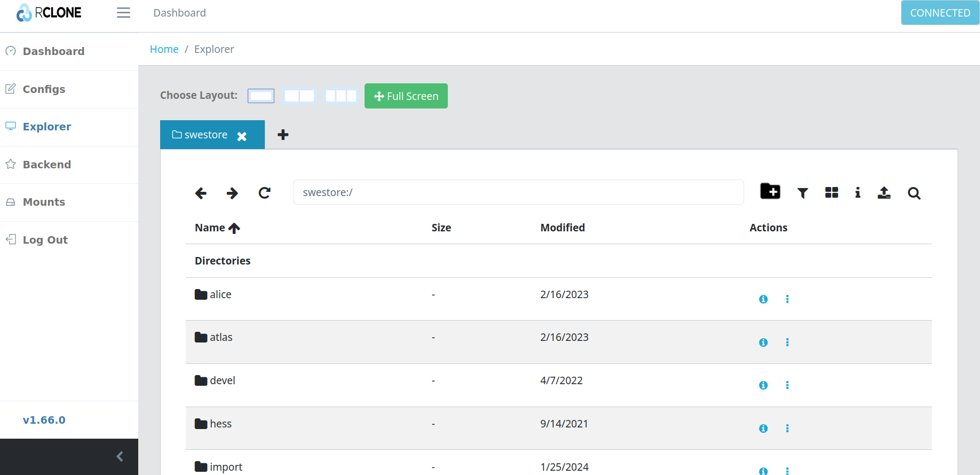The image size is (980, 475).
Task: Click the Full Screen button
Action: pyautogui.click(x=406, y=96)
